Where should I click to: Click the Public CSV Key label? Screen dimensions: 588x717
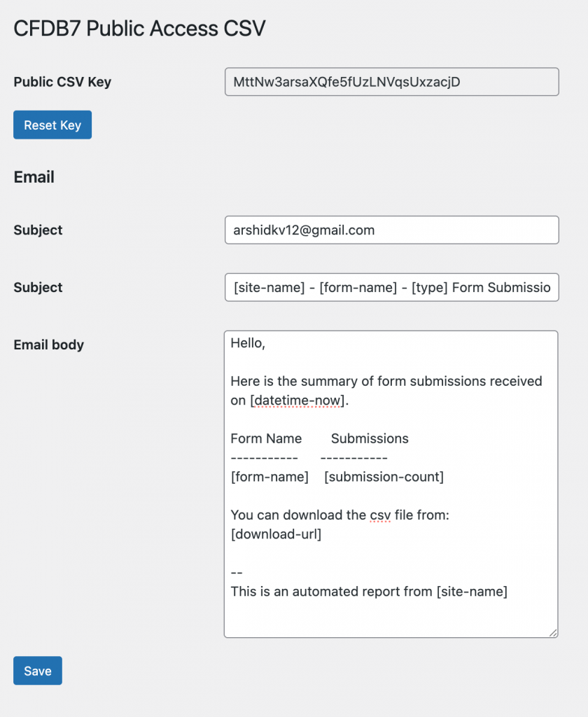[62, 82]
